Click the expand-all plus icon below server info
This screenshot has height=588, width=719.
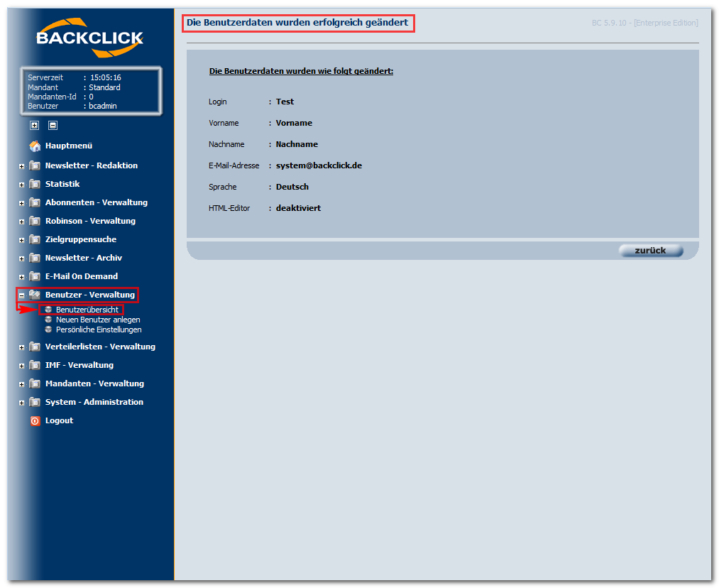click(34, 125)
